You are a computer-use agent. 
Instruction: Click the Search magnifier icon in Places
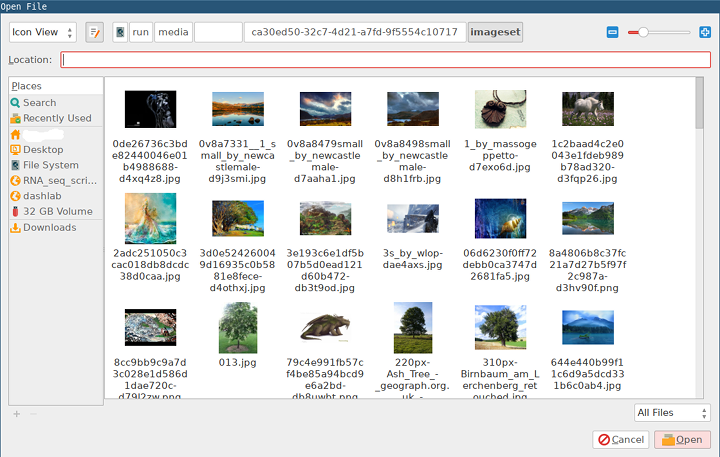[x=15, y=103]
